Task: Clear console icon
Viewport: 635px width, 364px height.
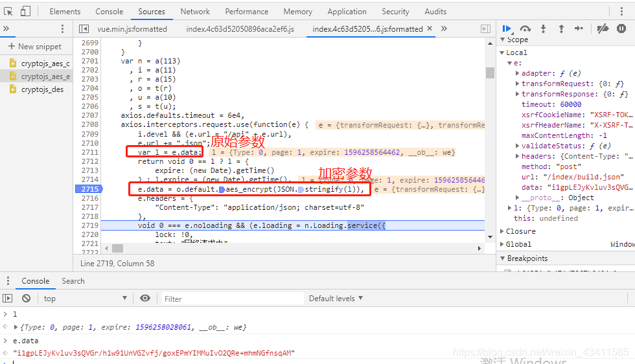Action: click(x=27, y=299)
